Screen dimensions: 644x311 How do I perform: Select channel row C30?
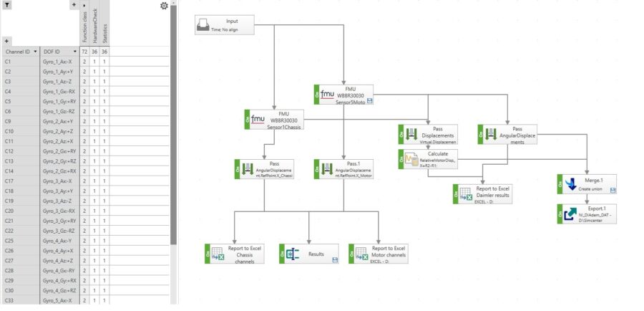pos(21,290)
